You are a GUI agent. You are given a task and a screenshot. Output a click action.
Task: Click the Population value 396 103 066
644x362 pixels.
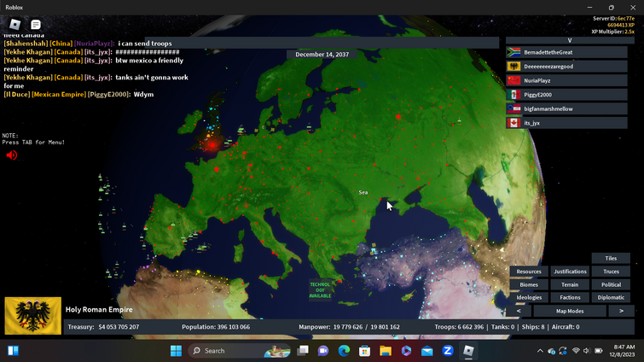pos(233,327)
